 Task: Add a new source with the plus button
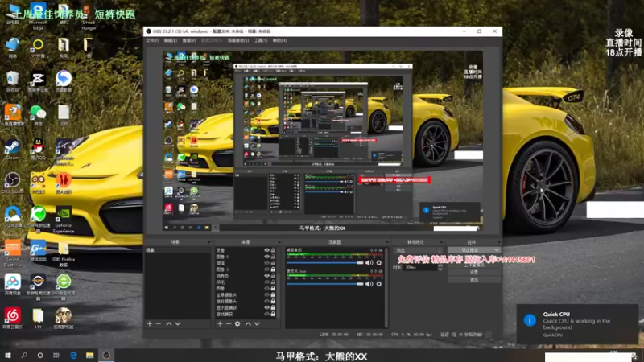220,324
